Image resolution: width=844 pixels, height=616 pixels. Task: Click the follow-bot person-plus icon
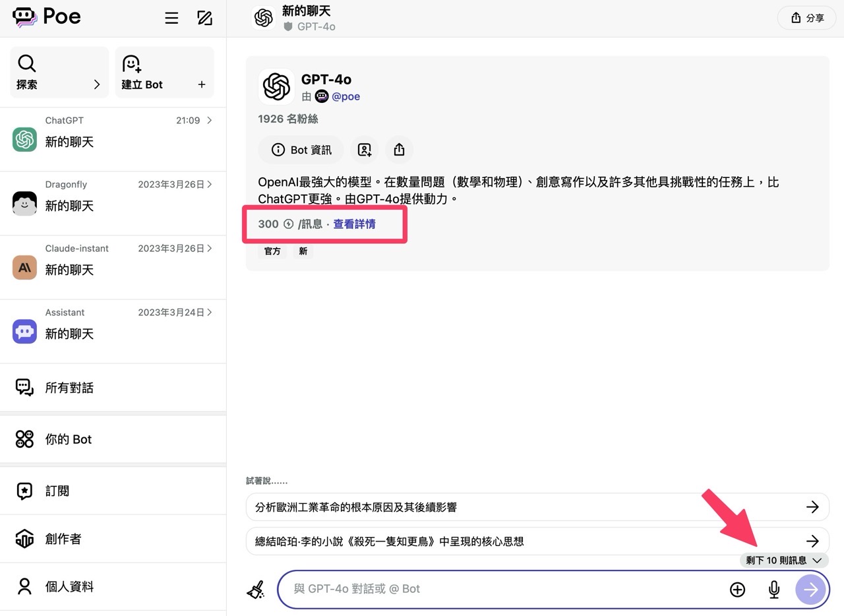click(x=365, y=150)
